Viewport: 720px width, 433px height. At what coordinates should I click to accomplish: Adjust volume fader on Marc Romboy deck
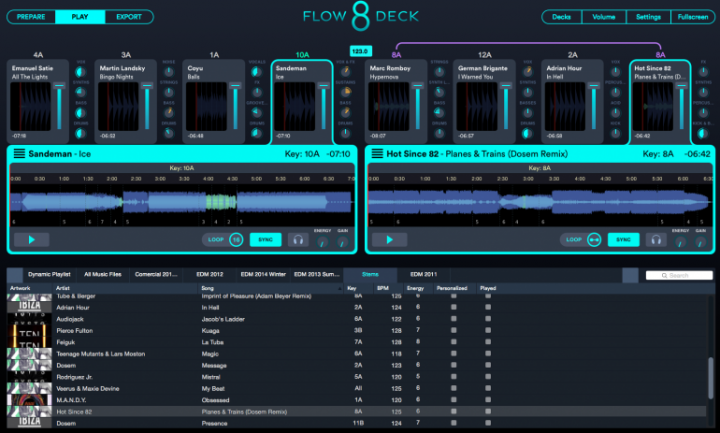[417, 86]
